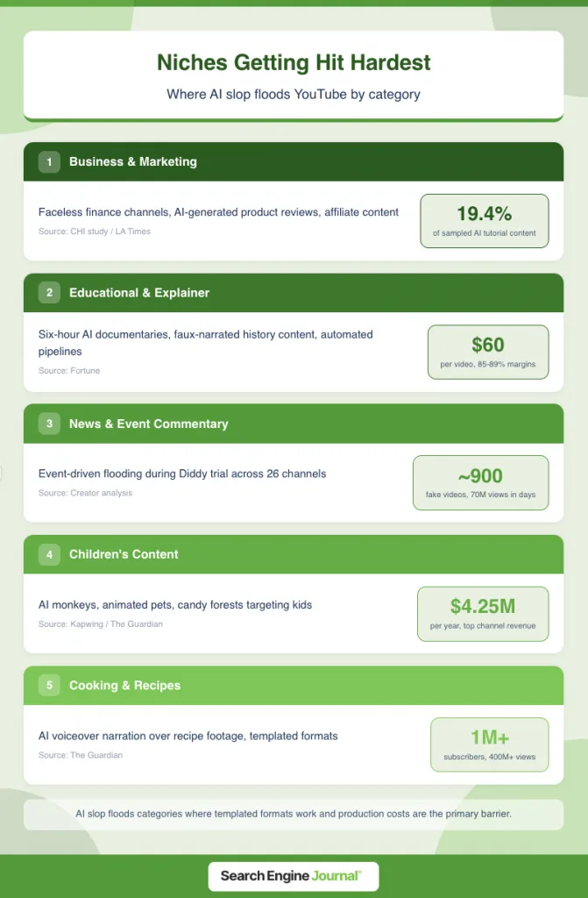This screenshot has height=898, width=588.
Task: Open the Kapwing / The Guardian source line
Action: pyautogui.click(x=100, y=624)
